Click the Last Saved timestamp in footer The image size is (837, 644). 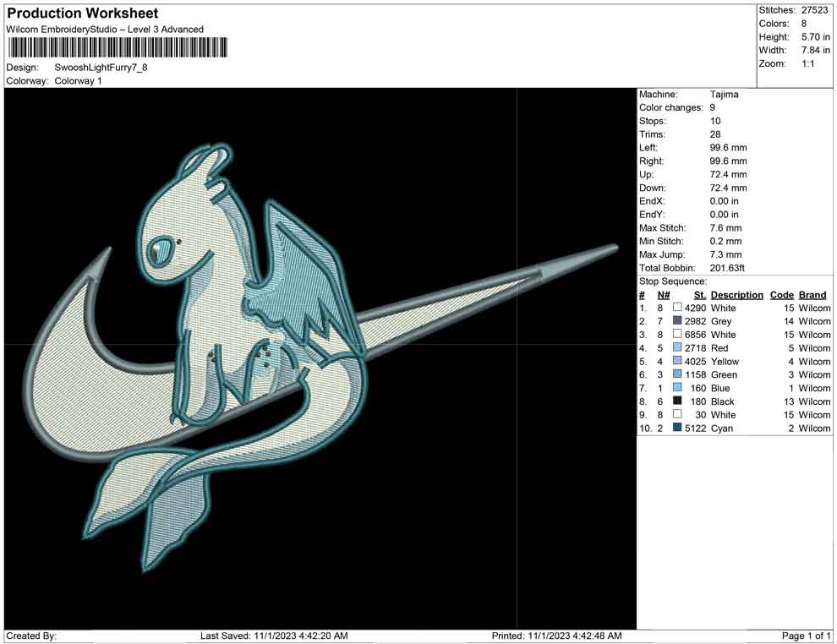tap(274, 636)
